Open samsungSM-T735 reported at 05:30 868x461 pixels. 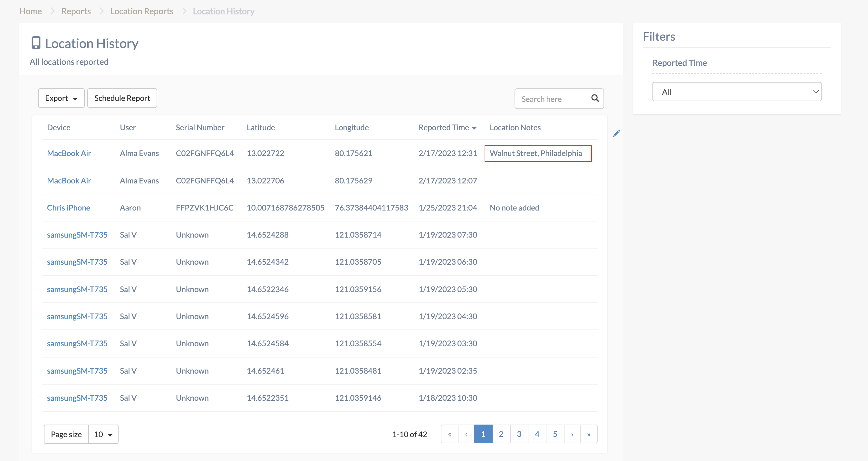(x=77, y=289)
